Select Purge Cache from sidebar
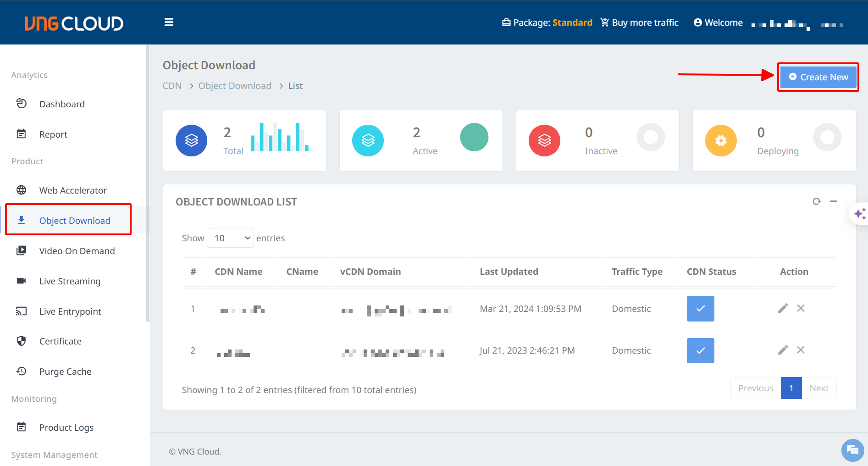The width and height of the screenshot is (868, 466). tap(65, 372)
